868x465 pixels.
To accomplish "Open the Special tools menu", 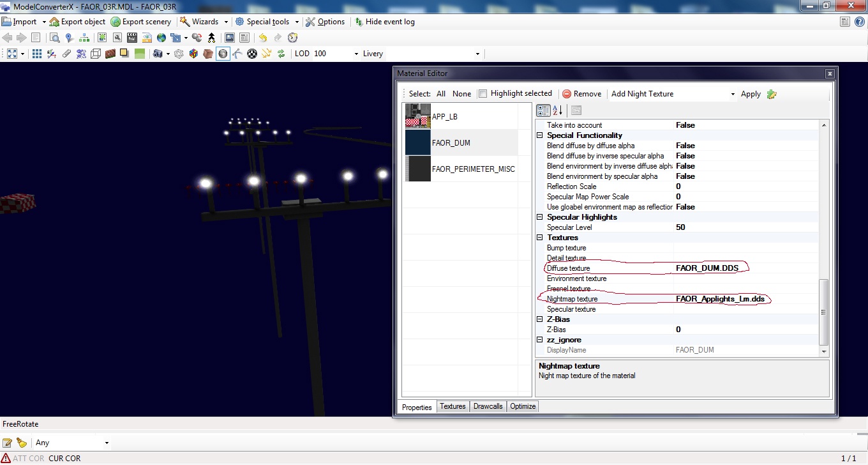I will pos(267,21).
